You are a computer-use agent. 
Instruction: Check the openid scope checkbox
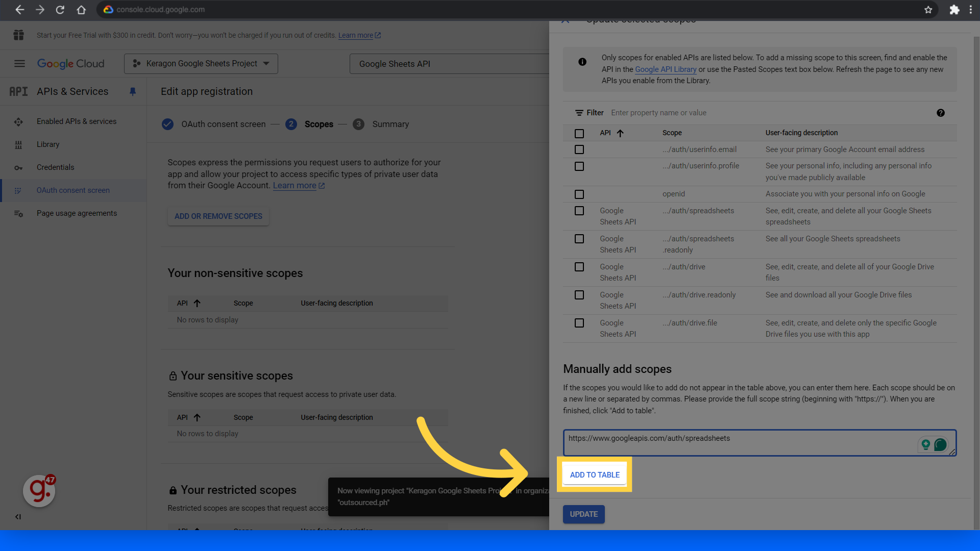click(579, 194)
